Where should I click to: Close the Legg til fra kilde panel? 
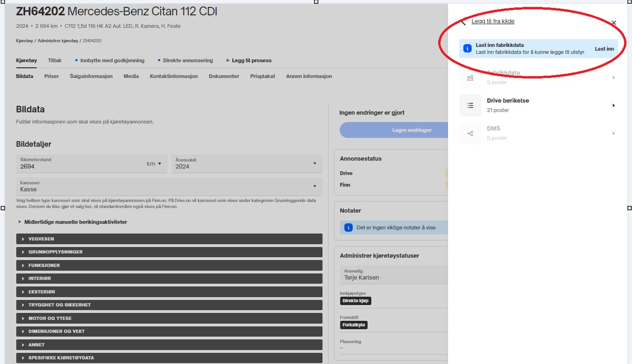(614, 23)
